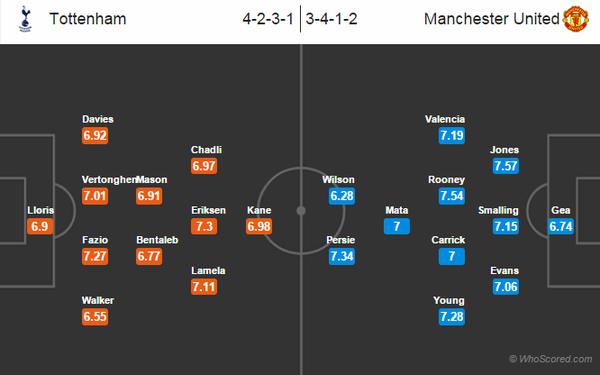The image size is (600, 375).
Task: Select Gea's 6.74 goalkeeper rating badge
Action: click(x=561, y=226)
